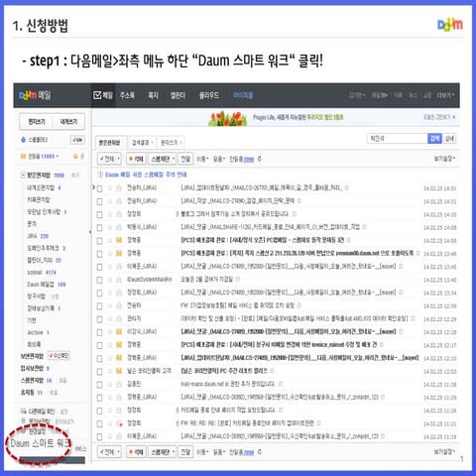Open 마이피플 in header
The height and width of the screenshot is (476, 476).
coord(243,95)
